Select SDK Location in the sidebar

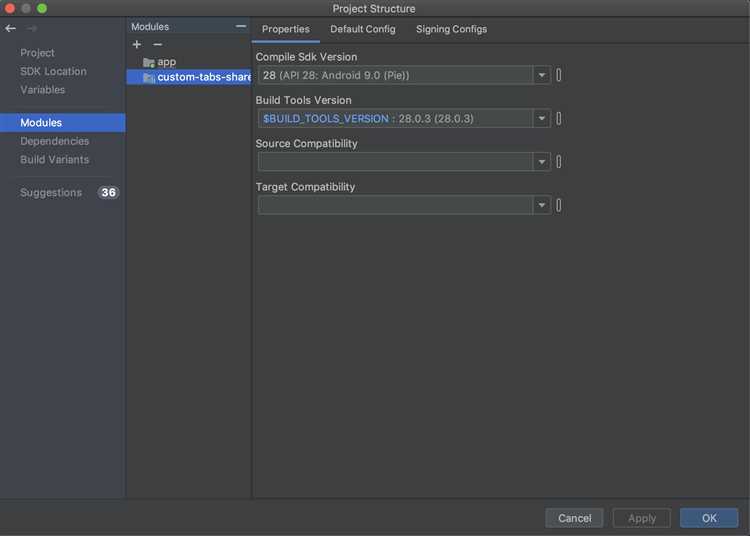[53, 71]
